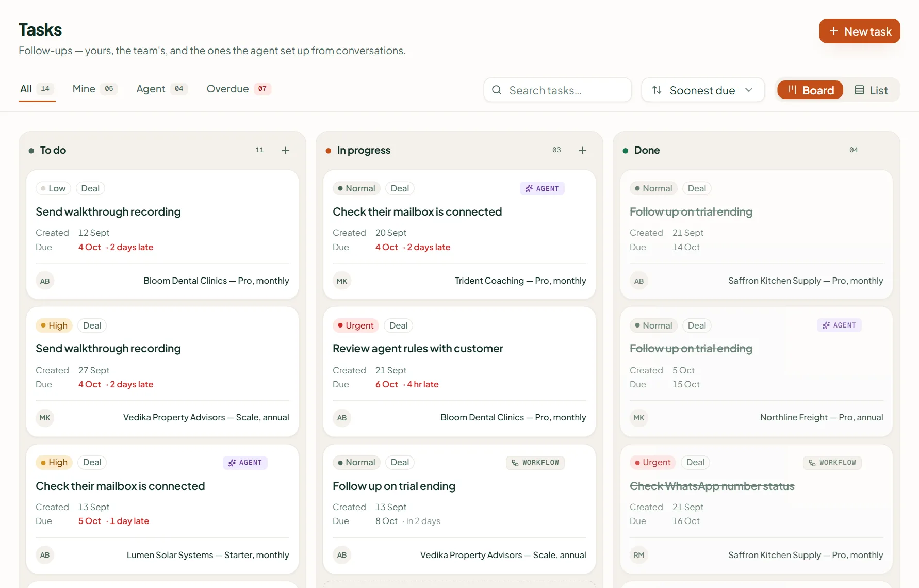Screen dimensions: 919x588
Task: Click Urgent tag on WhatsApp status card
Action: 653,463
